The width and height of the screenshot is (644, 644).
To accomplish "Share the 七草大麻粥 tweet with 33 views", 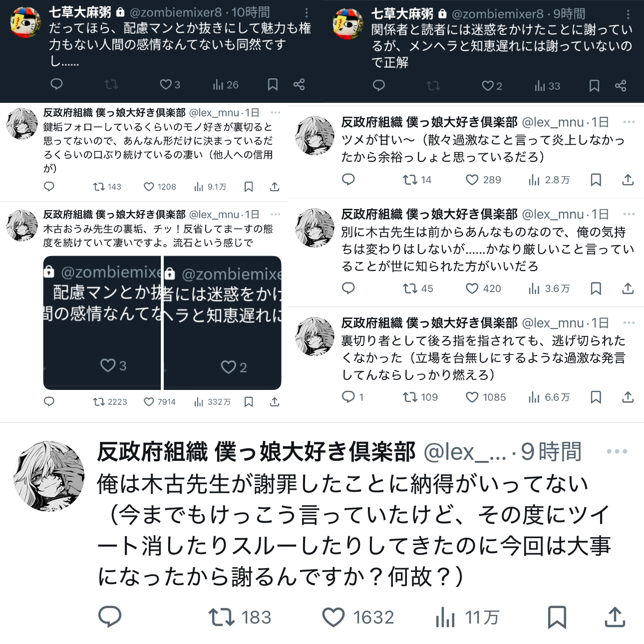I will 621,86.
